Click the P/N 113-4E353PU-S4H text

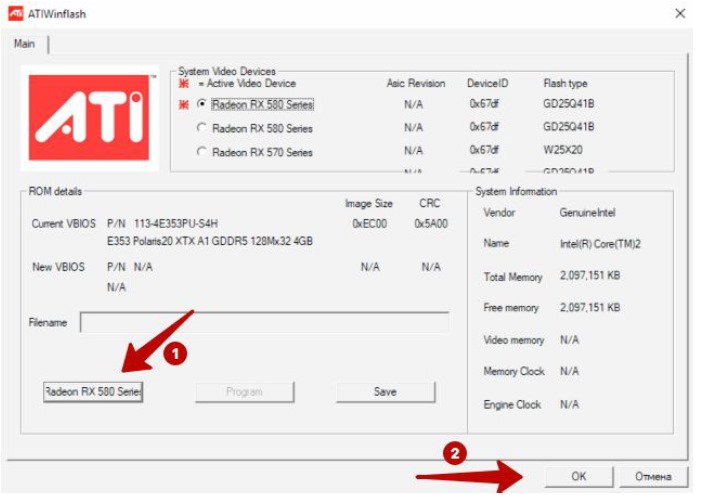click(163, 223)
